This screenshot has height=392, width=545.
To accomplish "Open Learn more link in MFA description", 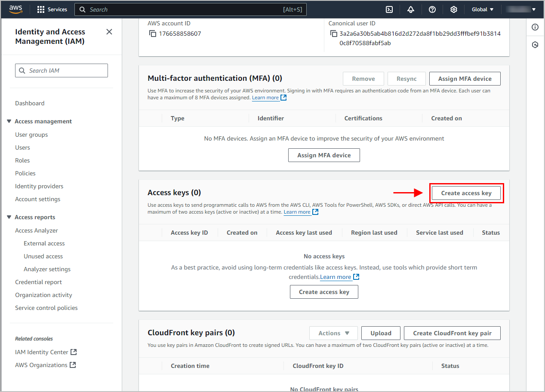I will [265, 98].
